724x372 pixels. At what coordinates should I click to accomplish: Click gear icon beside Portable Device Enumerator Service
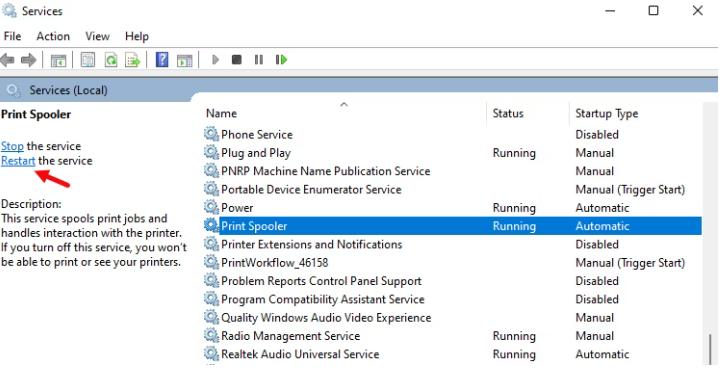tap(211, 189)
